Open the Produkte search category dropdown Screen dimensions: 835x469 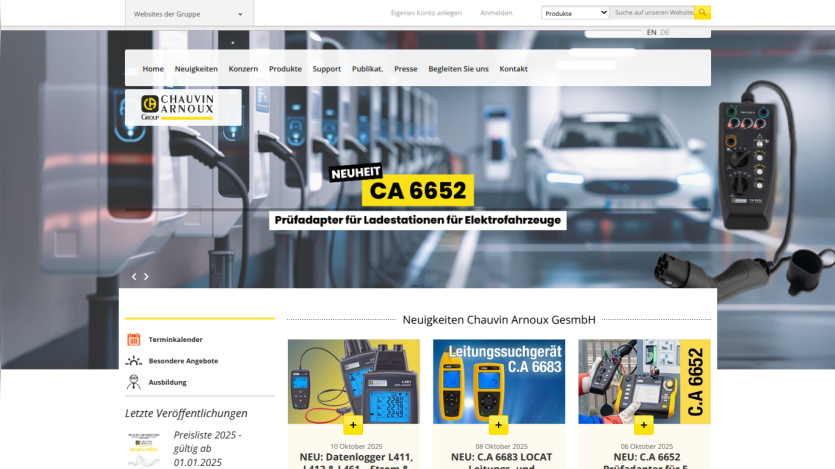click(x=575, y=13)
